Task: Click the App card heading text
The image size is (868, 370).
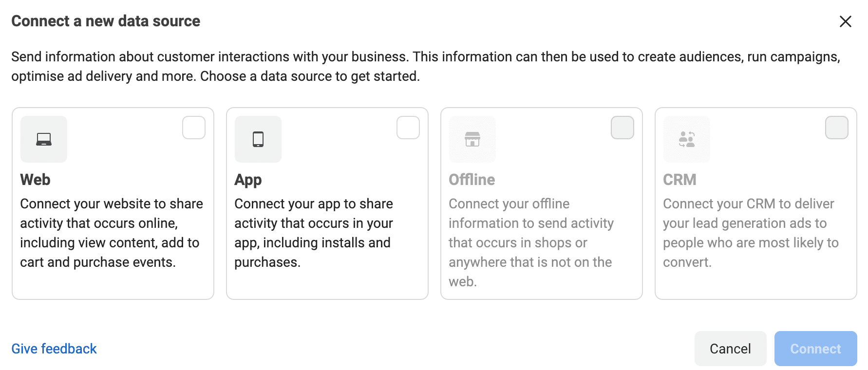Action: tap(248, 180)
